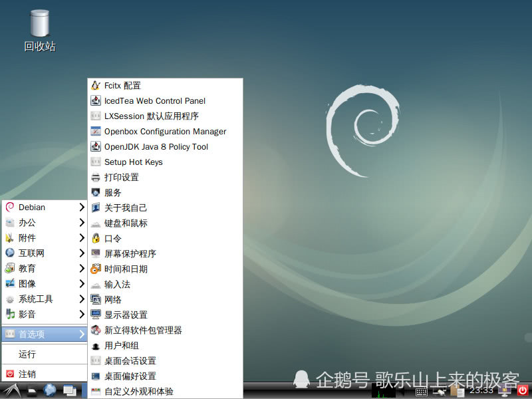Open 显示器设置 monitor settings
The height and width of the screenshot is (399, 532).
[x=165, y=315]
